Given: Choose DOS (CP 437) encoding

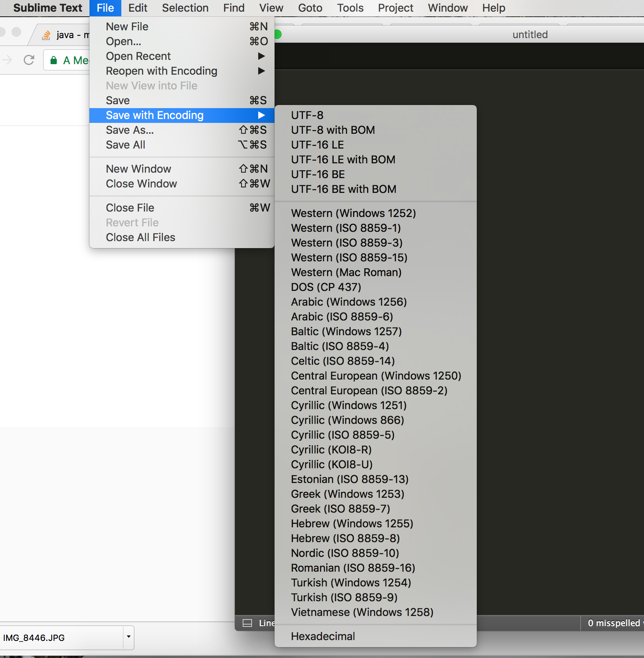Looking at the screenshot, I should point(376,287).
